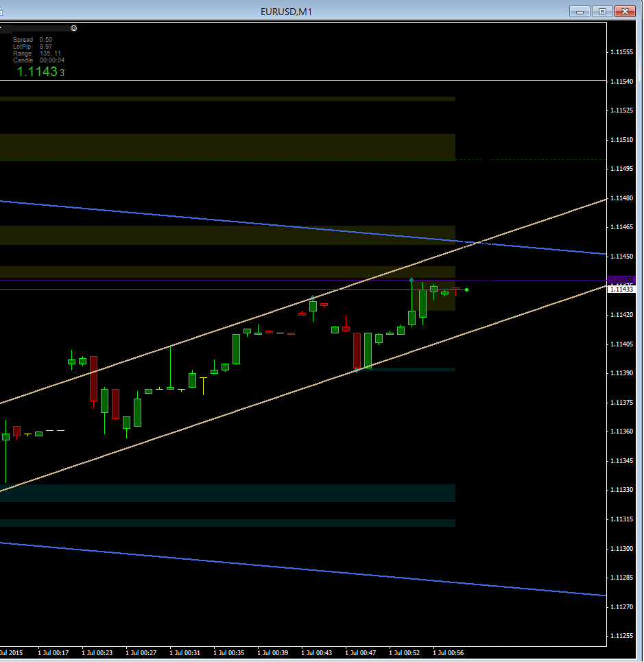
Task: Click the EURUSD,M1 window title
Action: click(286, 12)
